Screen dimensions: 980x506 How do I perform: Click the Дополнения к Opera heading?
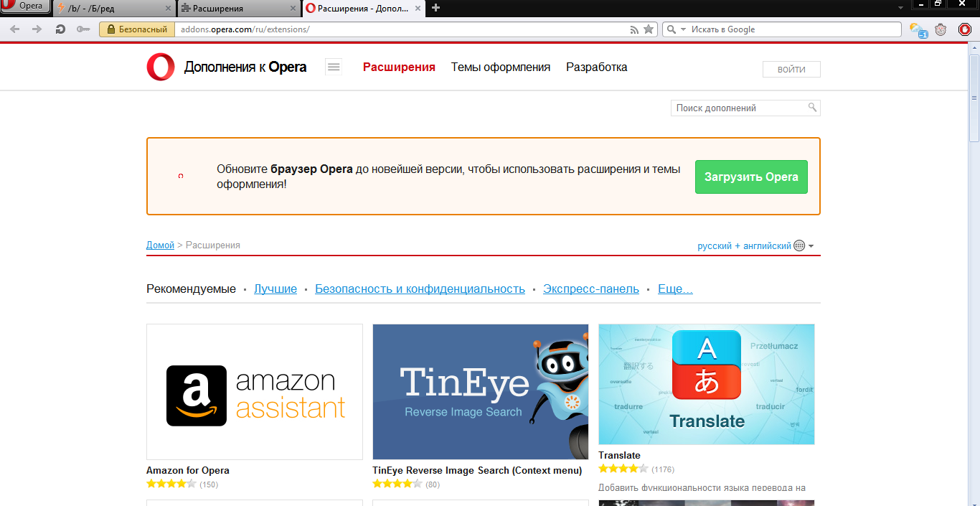coord(245,67)
